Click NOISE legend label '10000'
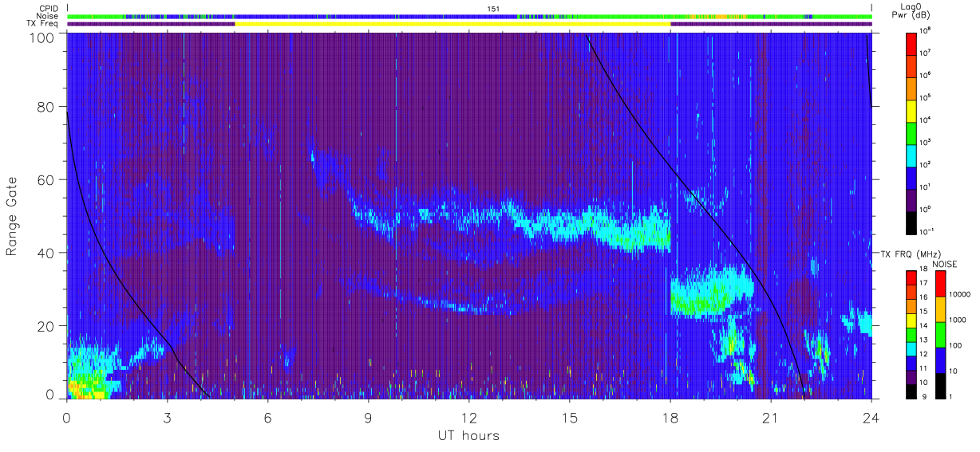Viewport: 980px width, 452px height. pos(958,295)
